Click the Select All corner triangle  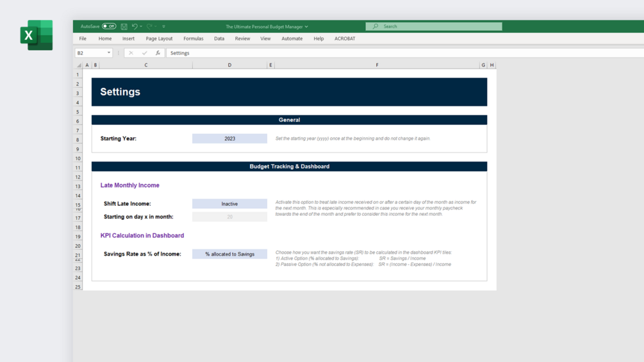tap(79, 65)
